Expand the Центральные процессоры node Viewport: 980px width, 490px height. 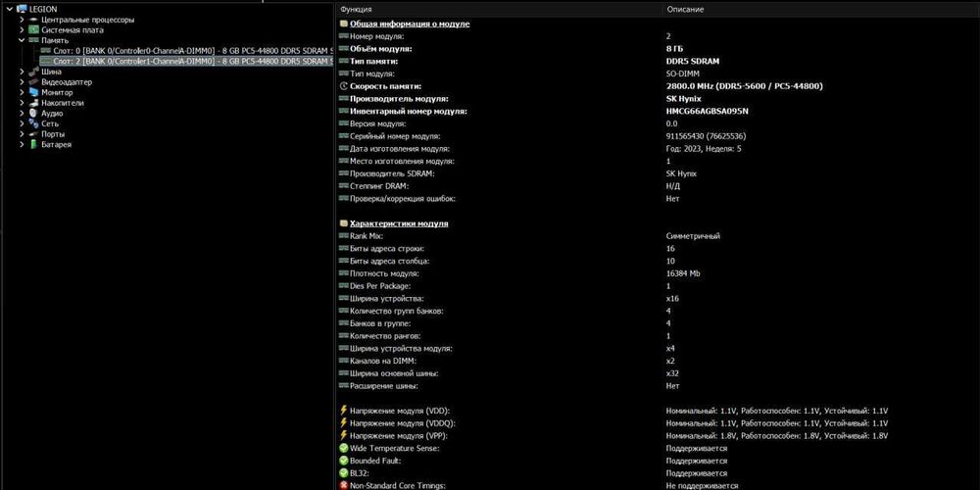22,20
